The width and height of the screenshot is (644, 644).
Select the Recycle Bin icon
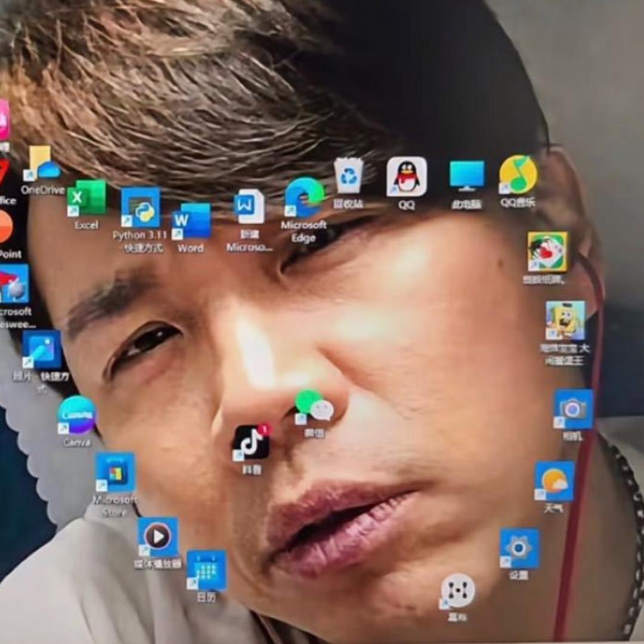[348, 176]
